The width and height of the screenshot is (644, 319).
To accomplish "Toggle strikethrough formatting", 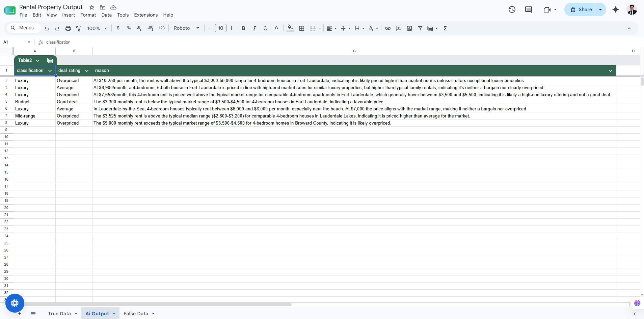I will [x=265, y=28].
